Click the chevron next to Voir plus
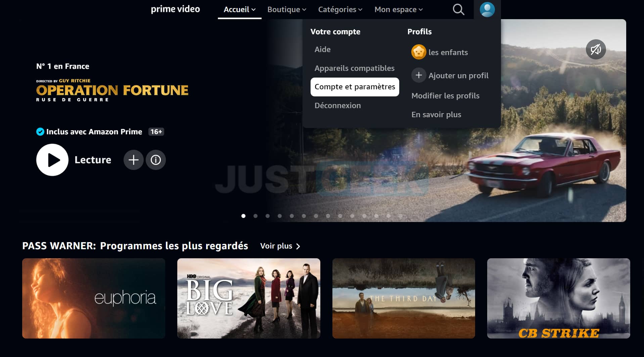 coord(298,246)
